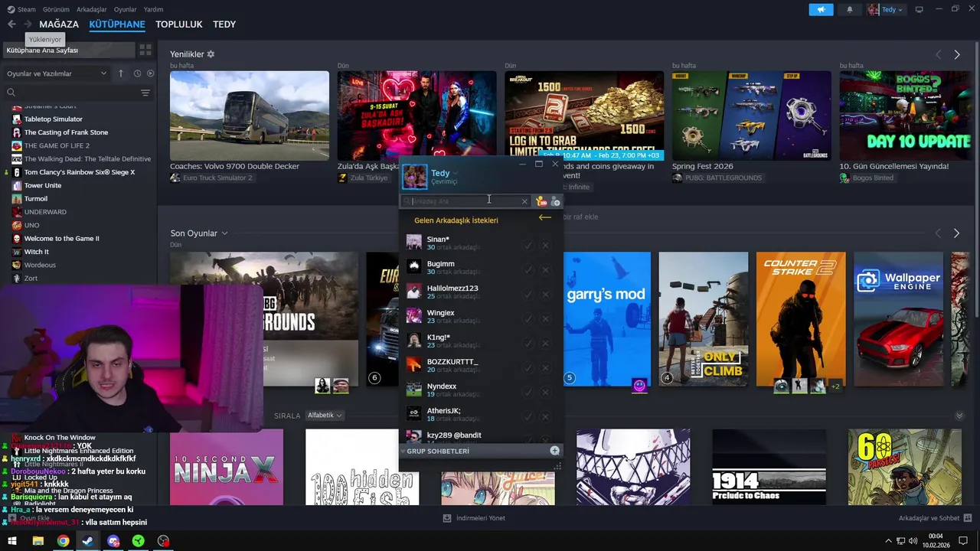Viewport: 980px width, 551px height.
Task: Open Tedy account dropdown in top bar
Action: click(x=885, y=10)
